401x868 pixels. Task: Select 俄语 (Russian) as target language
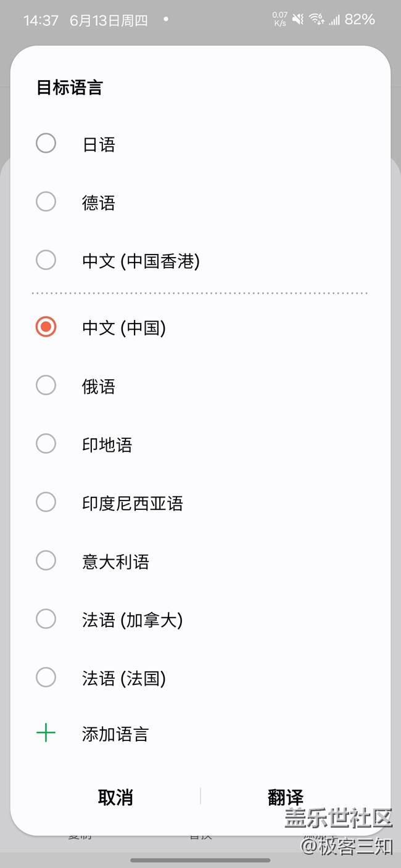[46, 386]
